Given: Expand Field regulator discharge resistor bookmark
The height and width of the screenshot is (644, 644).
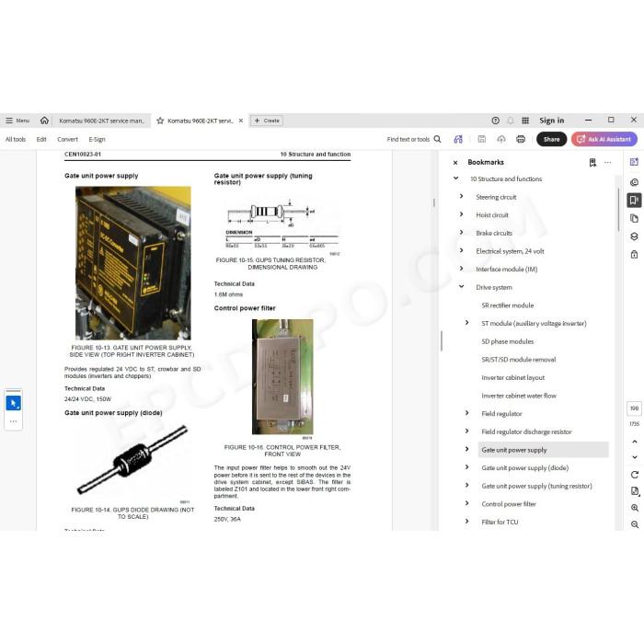Looking at the screenshot, I should 467,431.
